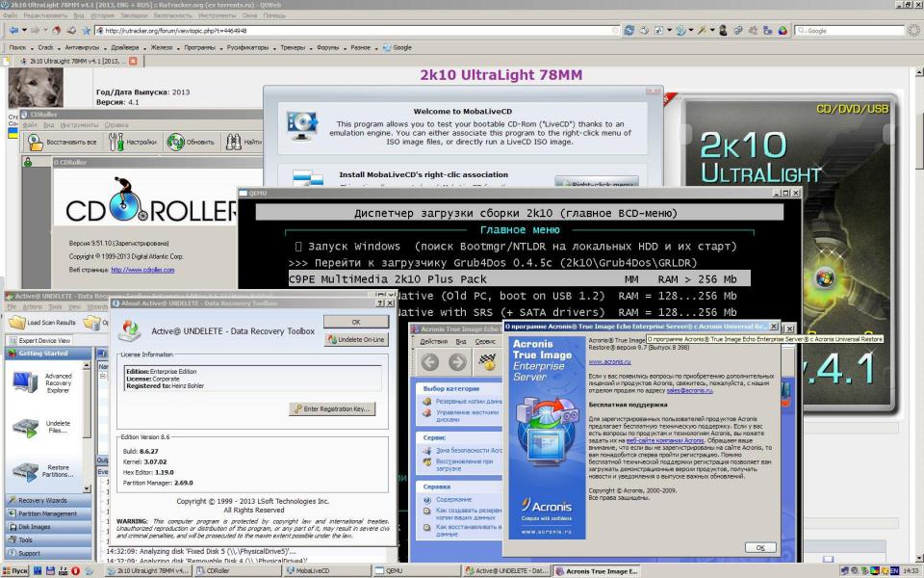This screenshot has height=578, width=924.
Task: Click the bookmark star beside the address bar
Action: [86, 30]
